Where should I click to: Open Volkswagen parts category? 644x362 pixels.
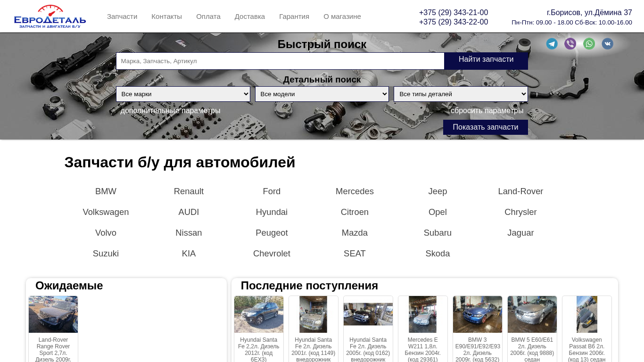click(106, 212)
